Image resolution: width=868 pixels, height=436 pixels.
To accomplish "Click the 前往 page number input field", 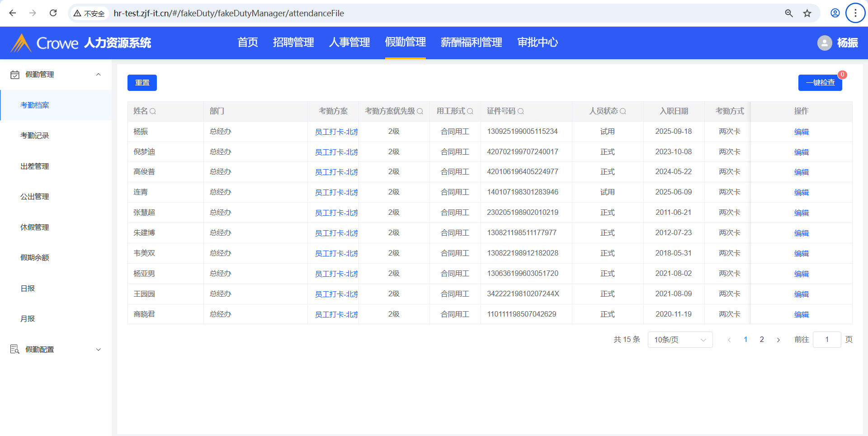I will click(x=826, y=340).
